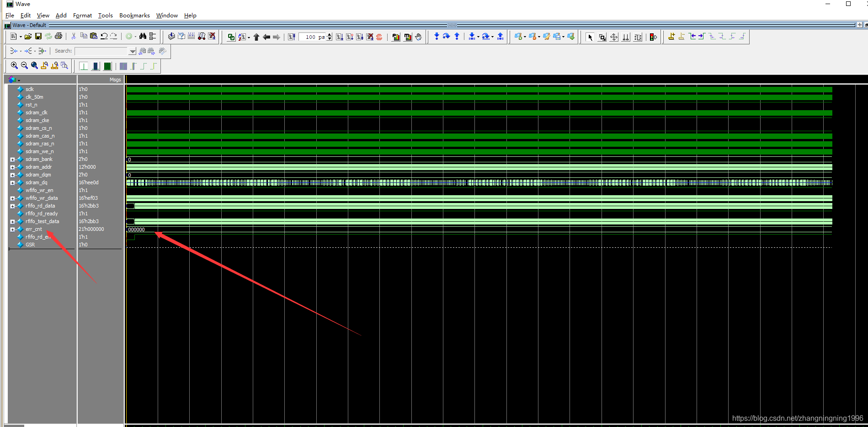Expand the sdram_bank signal
The image size is (868, 427).
point(13,160)
